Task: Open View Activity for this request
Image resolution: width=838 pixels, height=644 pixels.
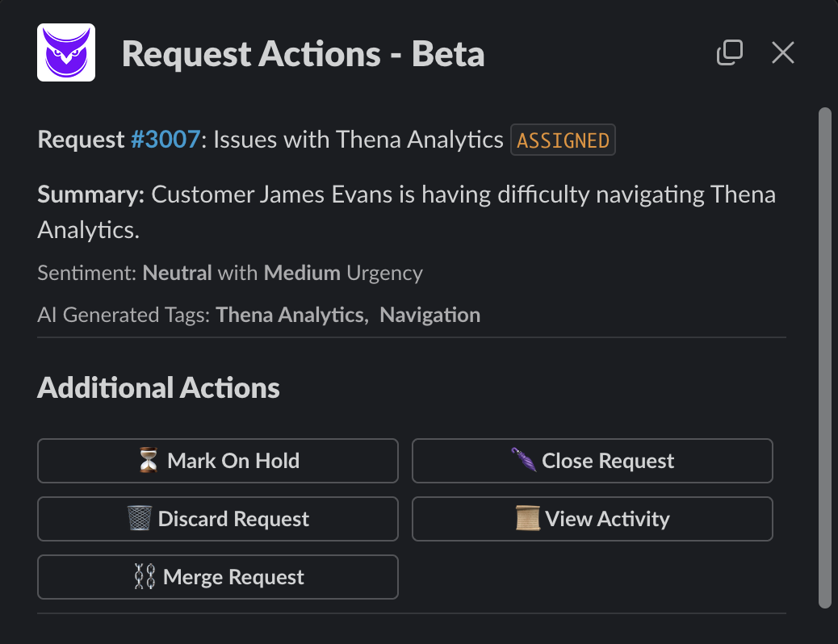Action: tap(592, 518)
